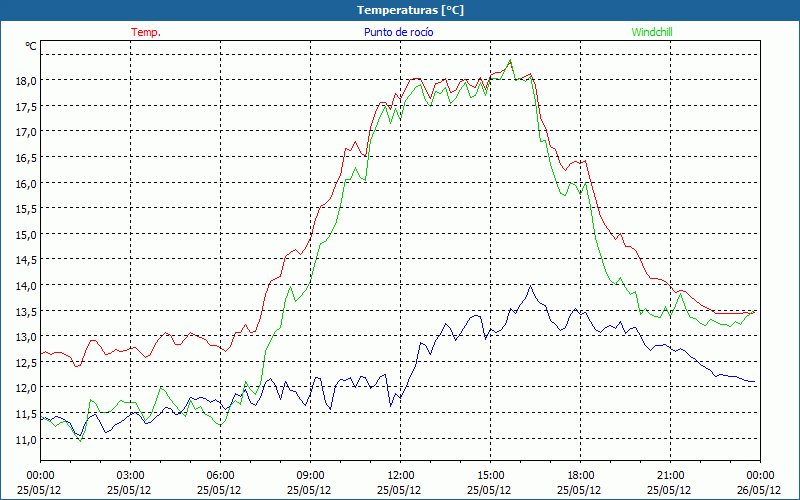Select the blue 'Punto de rocío' legend label

coord(398,32)
